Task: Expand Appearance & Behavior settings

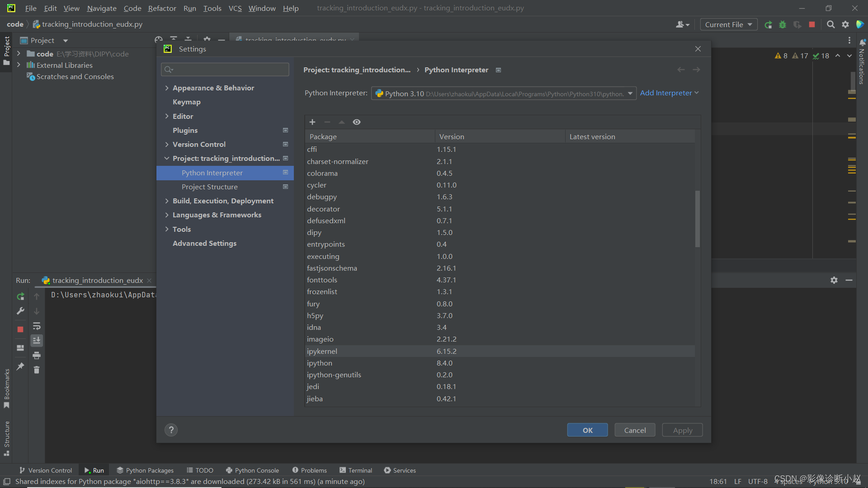Action: click(x=167, y=88)
